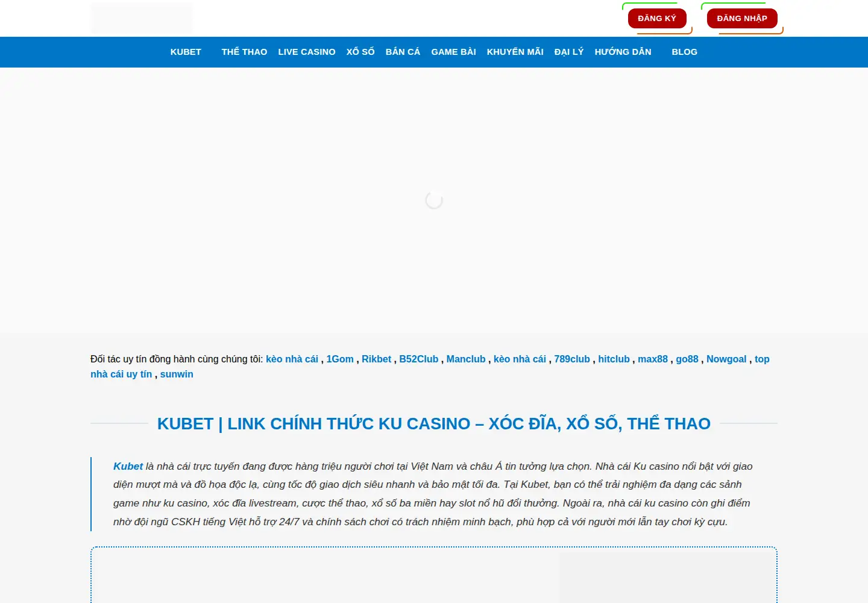Open the ĐẠI LÝ menu item

(x=569, y=52)
